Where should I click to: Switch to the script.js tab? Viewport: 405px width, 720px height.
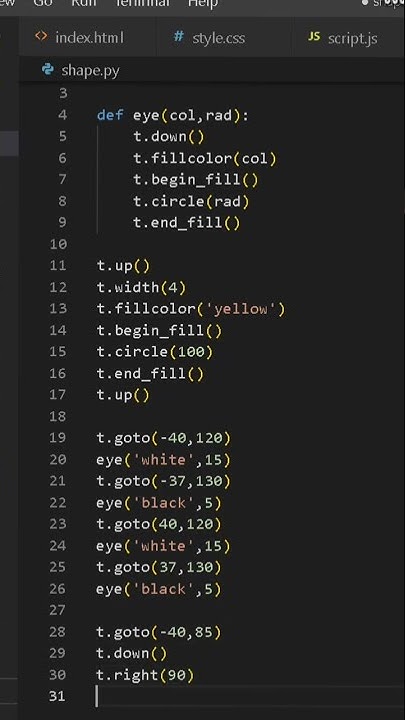coord(343,37)
